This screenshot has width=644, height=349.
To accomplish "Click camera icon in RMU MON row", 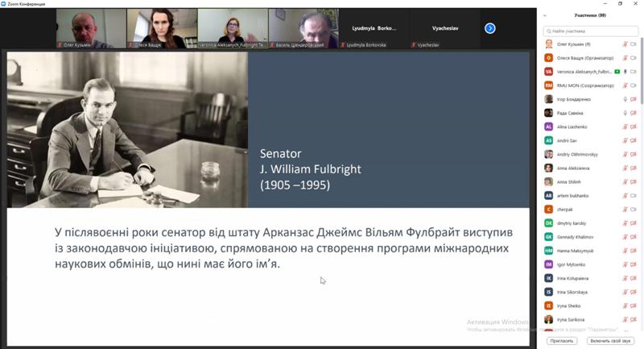I will (634, 85).
